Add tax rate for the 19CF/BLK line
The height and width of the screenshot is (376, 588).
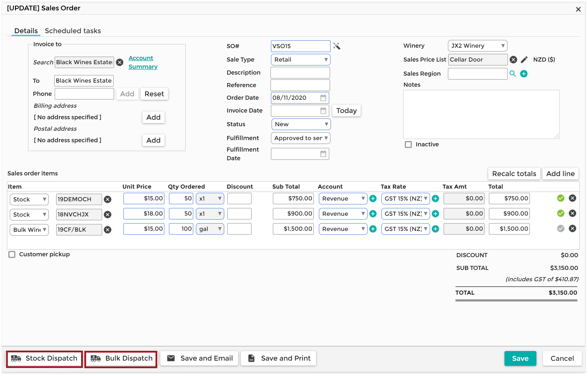pos(435,229)
